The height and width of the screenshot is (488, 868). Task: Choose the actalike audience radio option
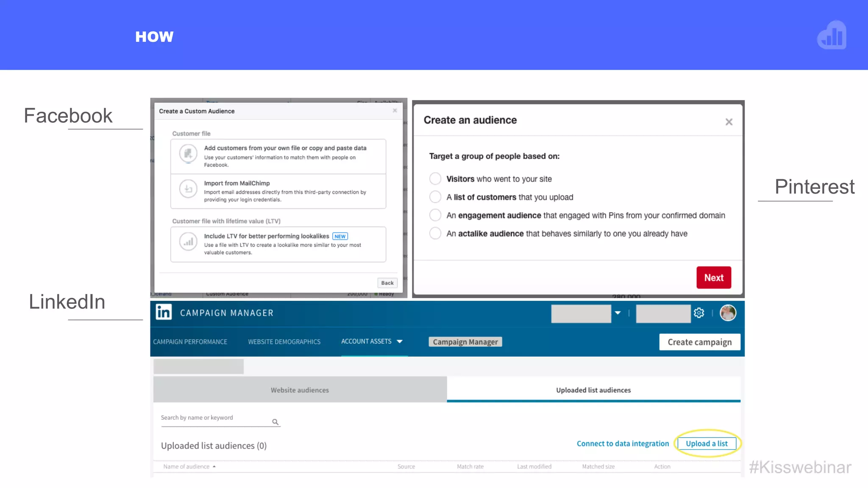coord(435,233)
